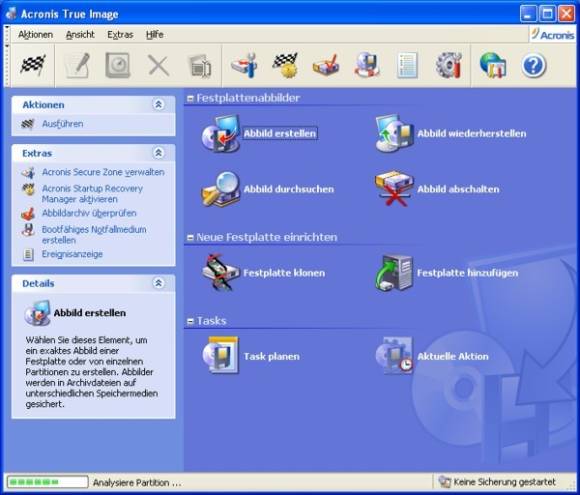Viewport: 580px width, 495px height.
Task: Click the Abbild erstellen disc icon
Action: [x=221, y=134]
